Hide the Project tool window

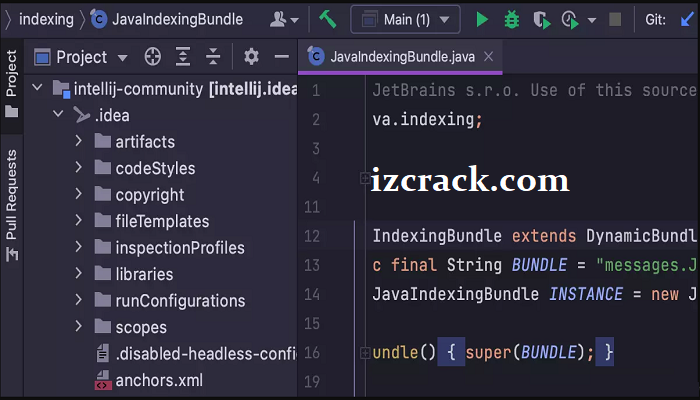pyautogui.click(x=282, y=57)
